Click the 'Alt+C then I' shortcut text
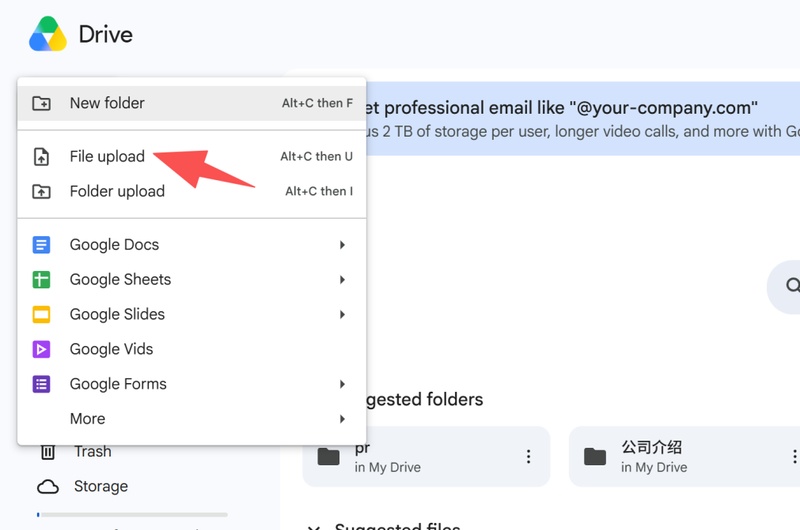The width and height of the screenshot is (800, 530). (319, 191)
